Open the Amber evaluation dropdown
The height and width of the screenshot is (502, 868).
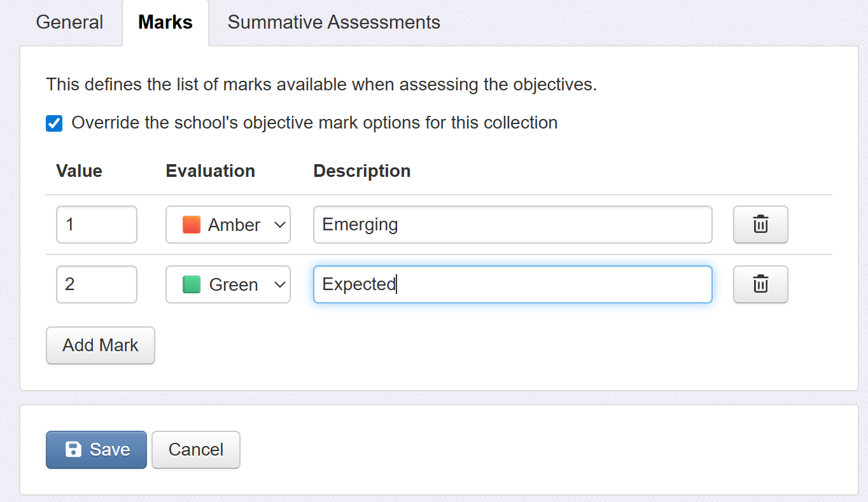228,225
